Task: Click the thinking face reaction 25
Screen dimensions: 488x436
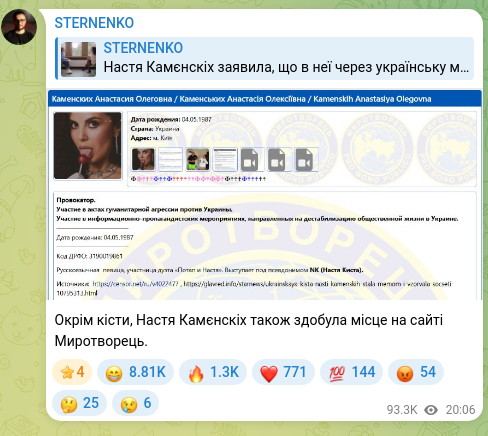Action: pyautogui.click(x=79, y=403)
